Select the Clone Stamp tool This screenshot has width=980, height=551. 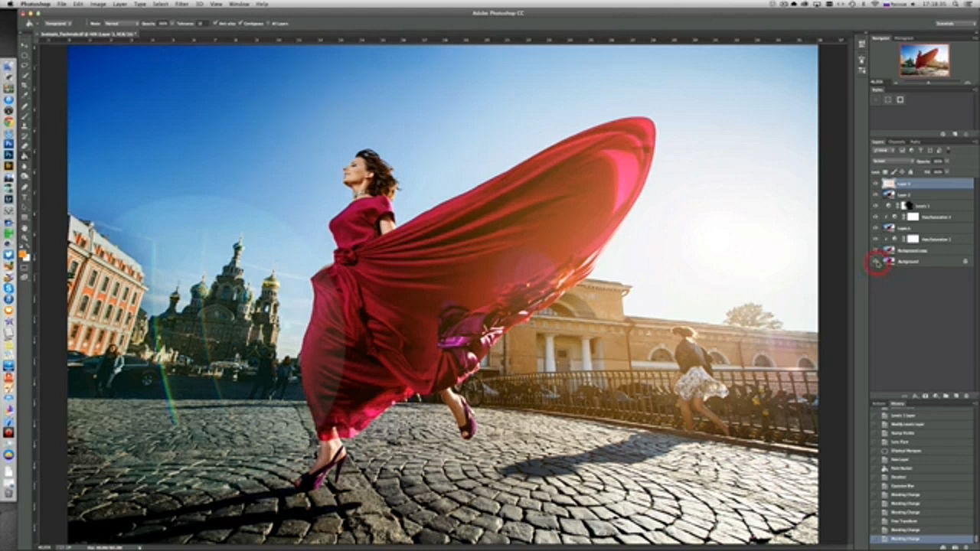coord(25,126)
